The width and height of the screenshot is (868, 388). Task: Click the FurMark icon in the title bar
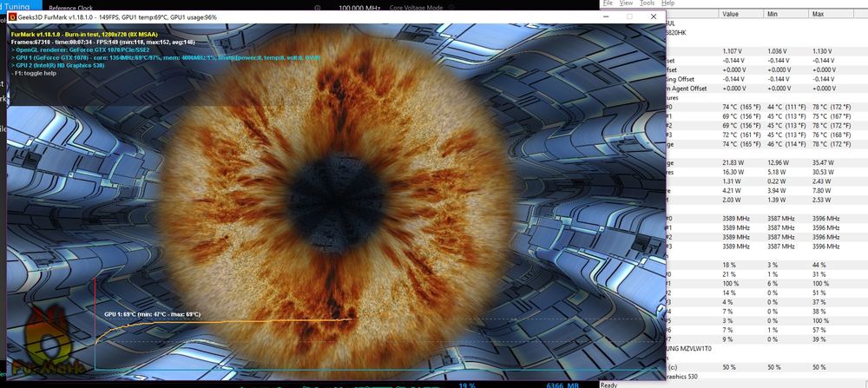pos(12,16)
